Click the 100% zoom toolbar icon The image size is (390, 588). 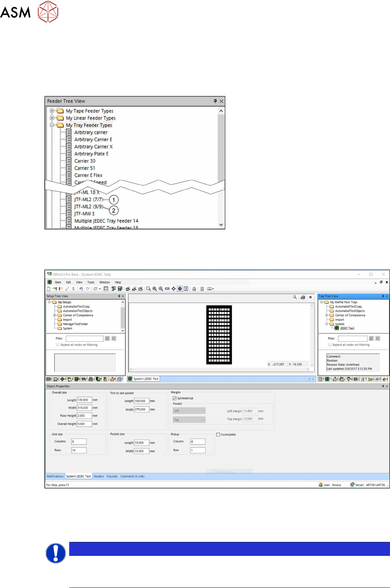[x=167, y=288]
